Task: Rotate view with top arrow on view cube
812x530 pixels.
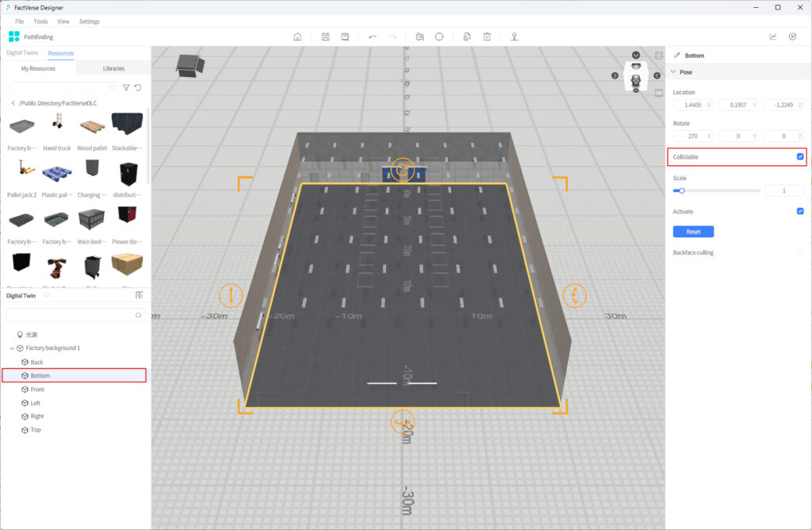Action: pos(636,55)
